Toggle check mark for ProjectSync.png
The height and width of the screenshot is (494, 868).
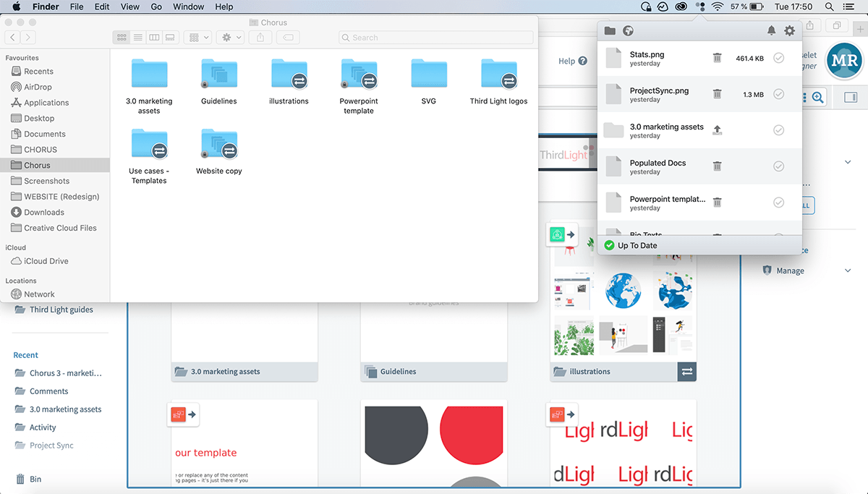778,94
